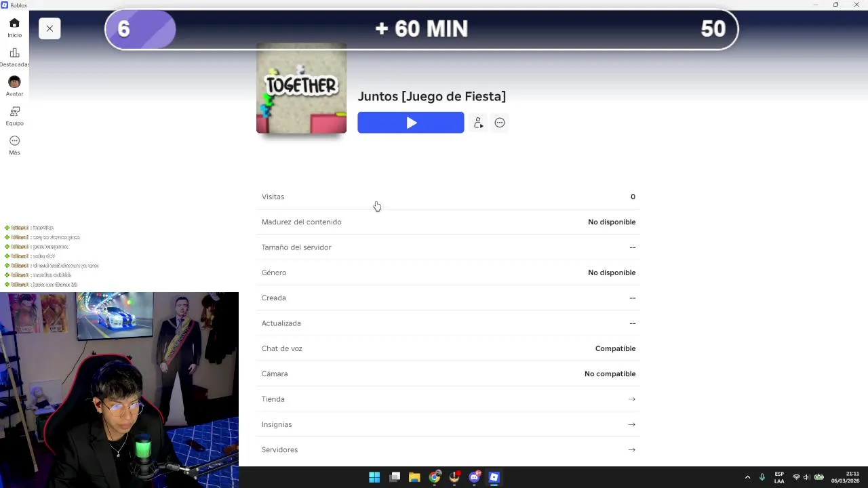Expand the Insignias row arrow
The width and height of the screenshot is (868, 488).
[x=631, y=424]
